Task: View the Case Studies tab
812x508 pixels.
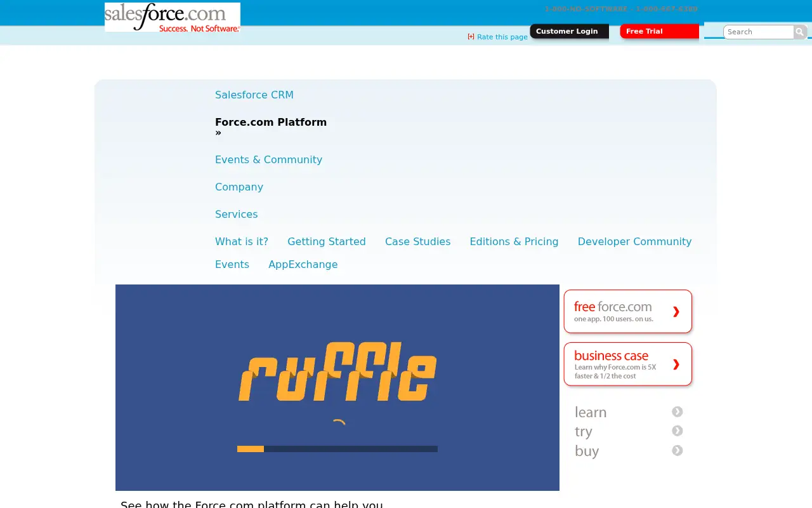Action: tap(418, 241)
